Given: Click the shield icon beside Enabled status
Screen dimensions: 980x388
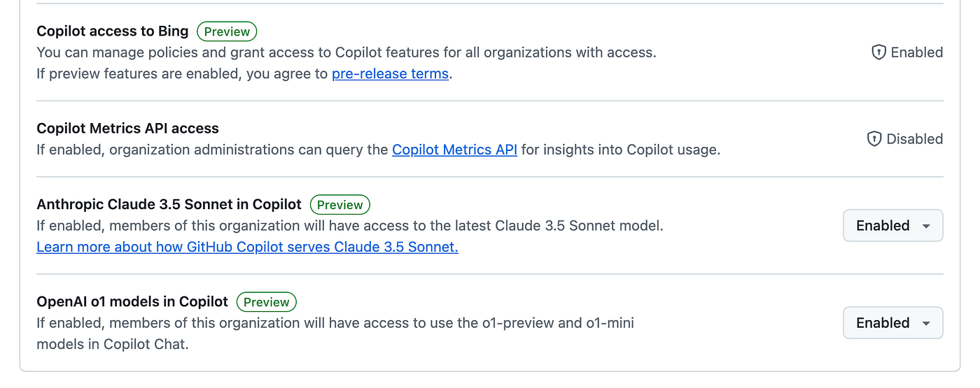Looking at the screenshot, I should (878, 52).
